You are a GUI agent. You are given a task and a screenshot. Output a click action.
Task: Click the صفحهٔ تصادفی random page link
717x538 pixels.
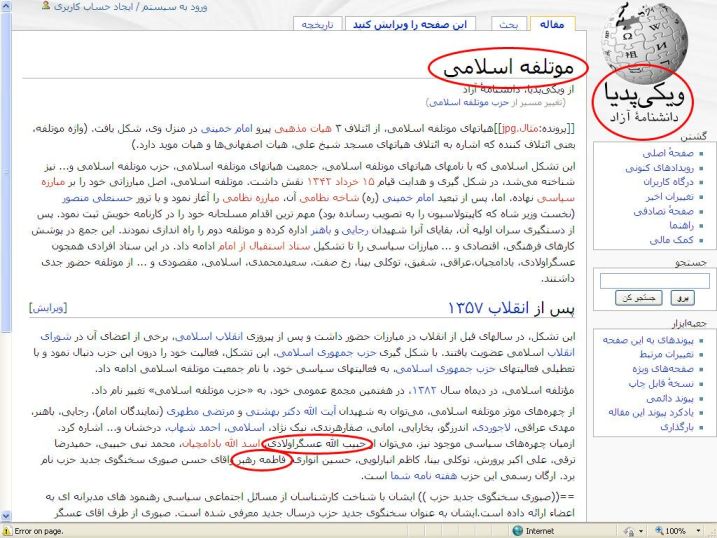pyautogui.click(x=667, y=213)
